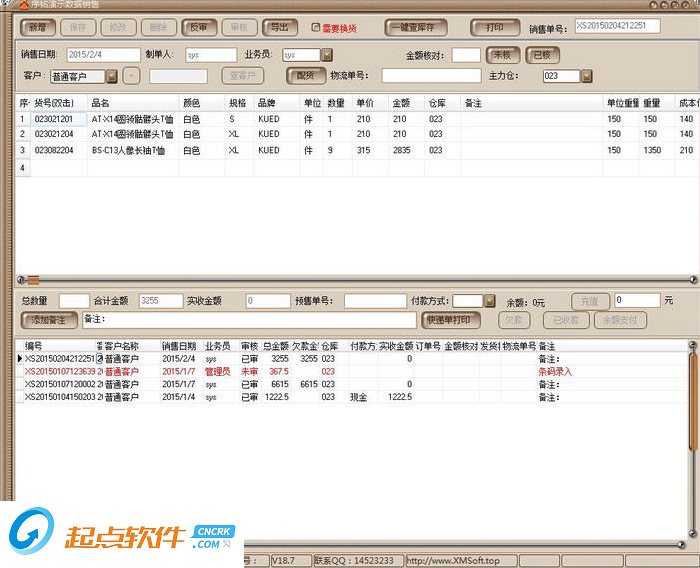
Task: Click the 修改 (edit) button
Action: coord(118,28)
